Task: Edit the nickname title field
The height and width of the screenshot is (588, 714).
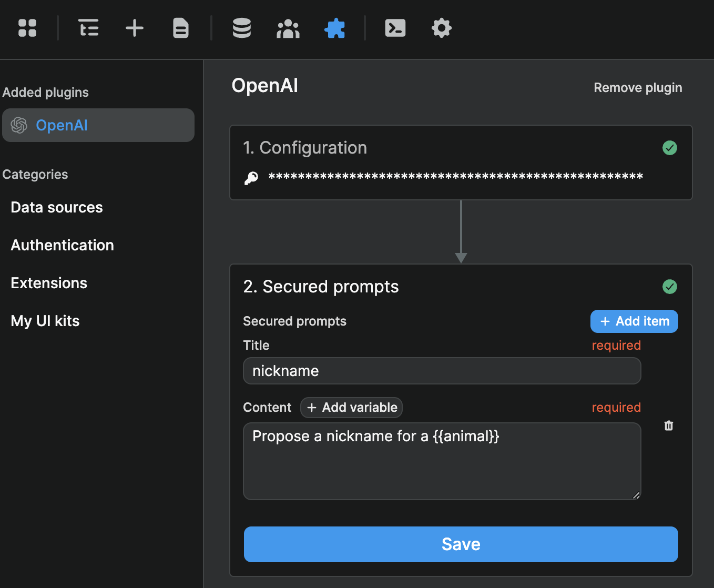Action: pyautogui.click(x=442, y=371)
